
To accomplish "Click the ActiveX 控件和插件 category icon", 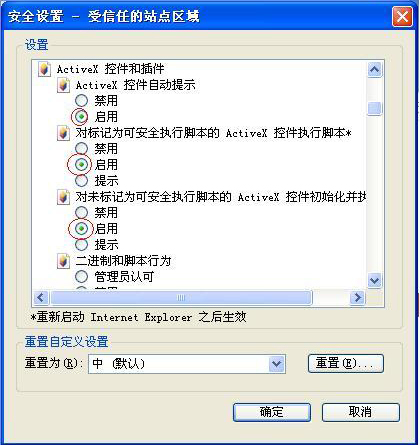I will (x=44, y=69).
